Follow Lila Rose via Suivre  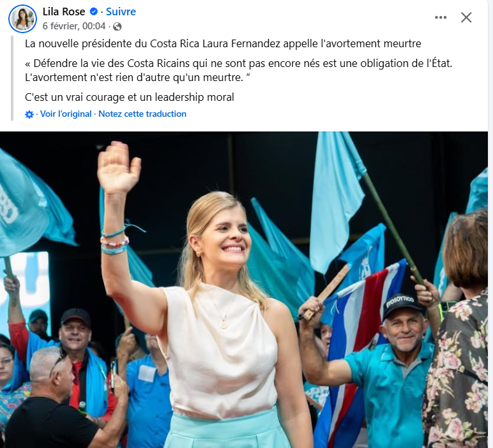click(x=121, y=11)
